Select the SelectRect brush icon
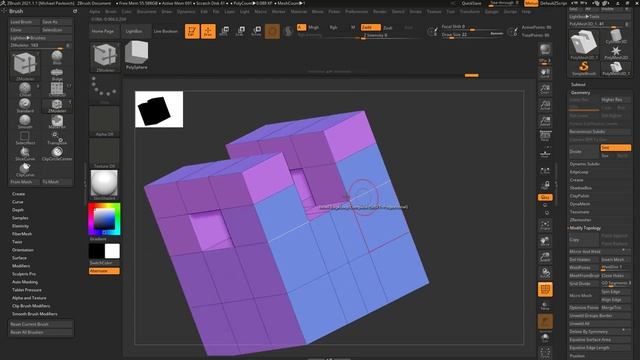 tap(25, 137)
